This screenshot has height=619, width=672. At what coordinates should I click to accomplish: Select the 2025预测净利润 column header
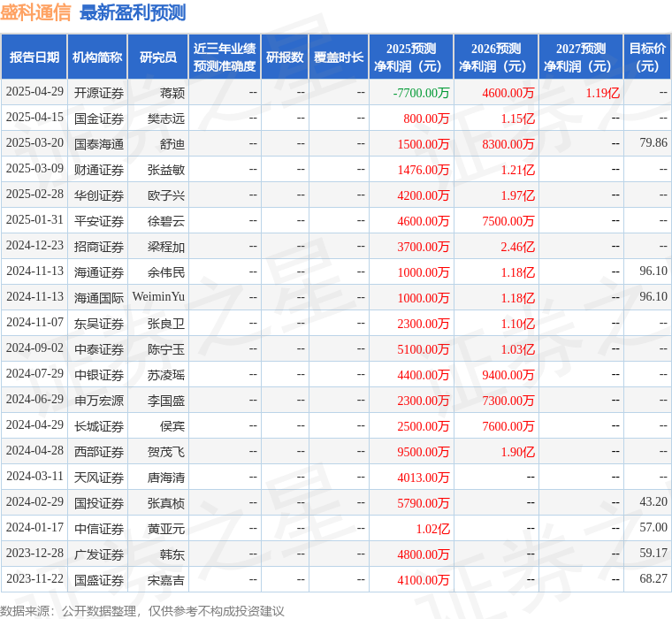coord(411,57)
